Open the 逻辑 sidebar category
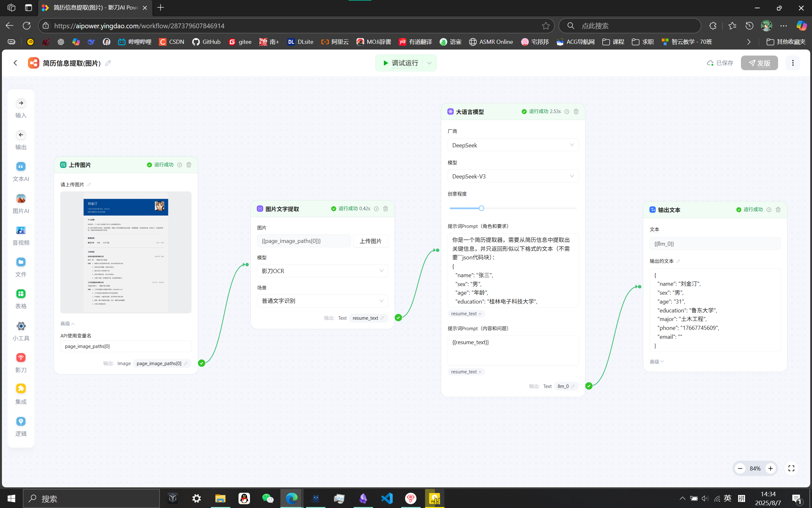Screen dimensions: 812x508 click(21, 427)
